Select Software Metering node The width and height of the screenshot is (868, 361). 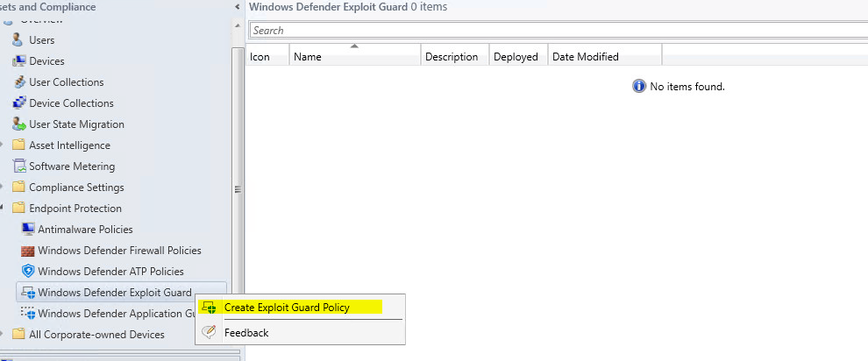pos(72,166)
